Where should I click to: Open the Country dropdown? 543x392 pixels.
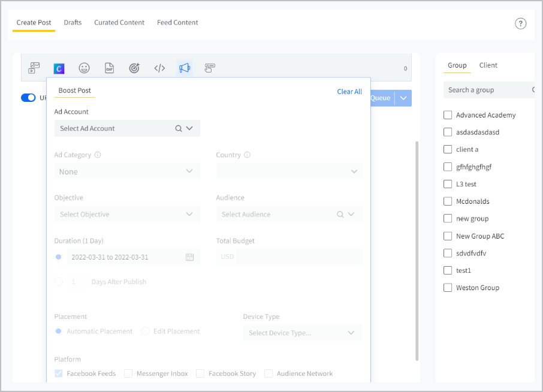point(289,171)
